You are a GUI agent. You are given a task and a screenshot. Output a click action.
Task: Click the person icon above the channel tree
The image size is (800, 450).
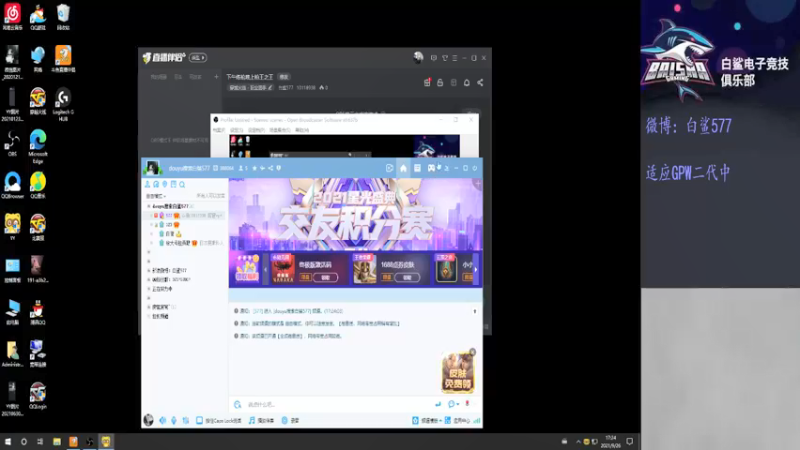(x=147, y=184)
